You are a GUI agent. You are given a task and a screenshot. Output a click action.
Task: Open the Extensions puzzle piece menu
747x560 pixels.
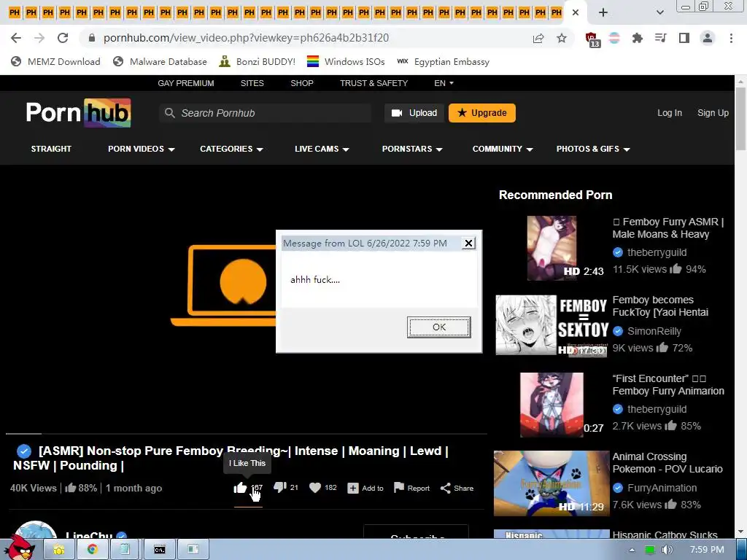click(638, 38)
